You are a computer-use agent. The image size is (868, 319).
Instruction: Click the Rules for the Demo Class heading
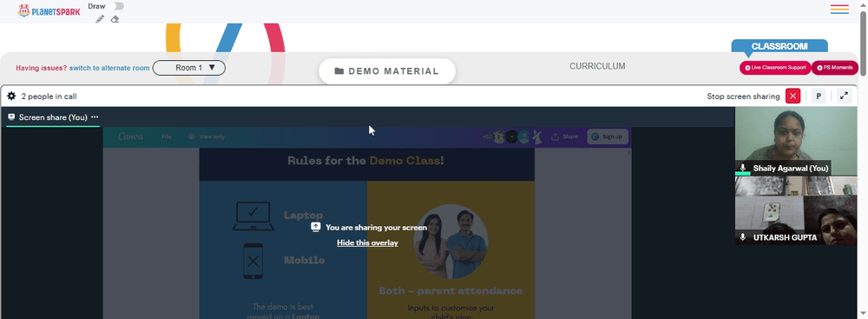(365, 162)
